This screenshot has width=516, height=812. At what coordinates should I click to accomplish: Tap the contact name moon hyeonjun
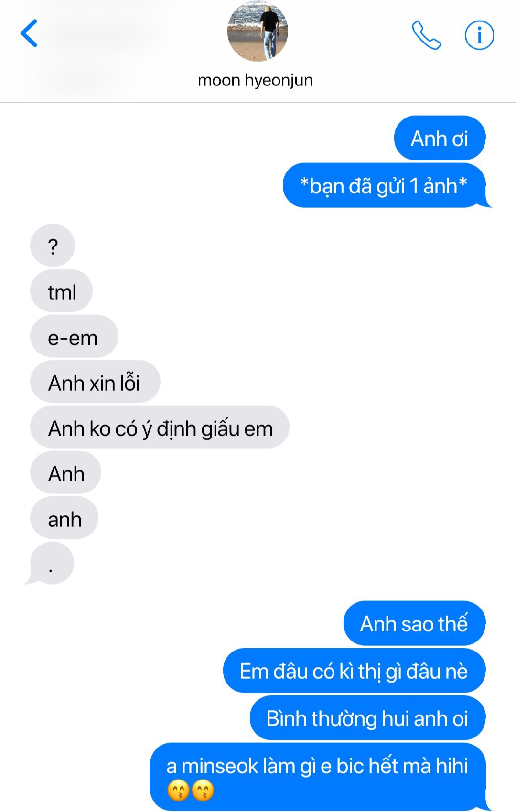pos(255,80)
